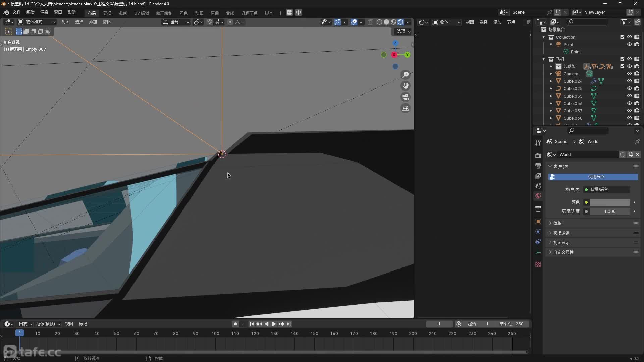Uncheck the 飞机 collection exclude checkbox
Image resolution: width=644 pixels, height=362 pixels.
[622, 59]
